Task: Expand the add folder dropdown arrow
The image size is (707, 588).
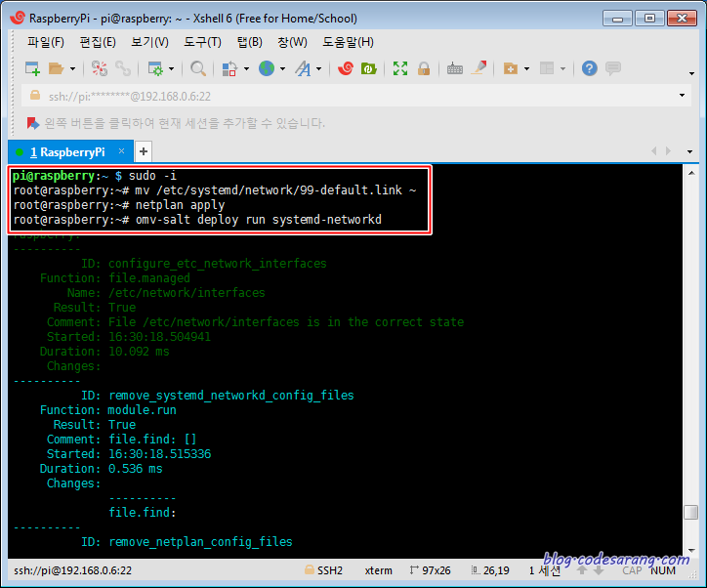Action: tap(526, 69)
